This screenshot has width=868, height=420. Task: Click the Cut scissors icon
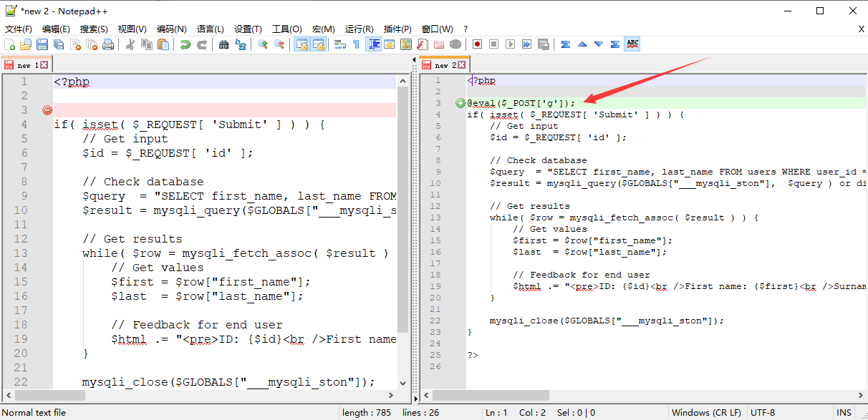point(130,44)
